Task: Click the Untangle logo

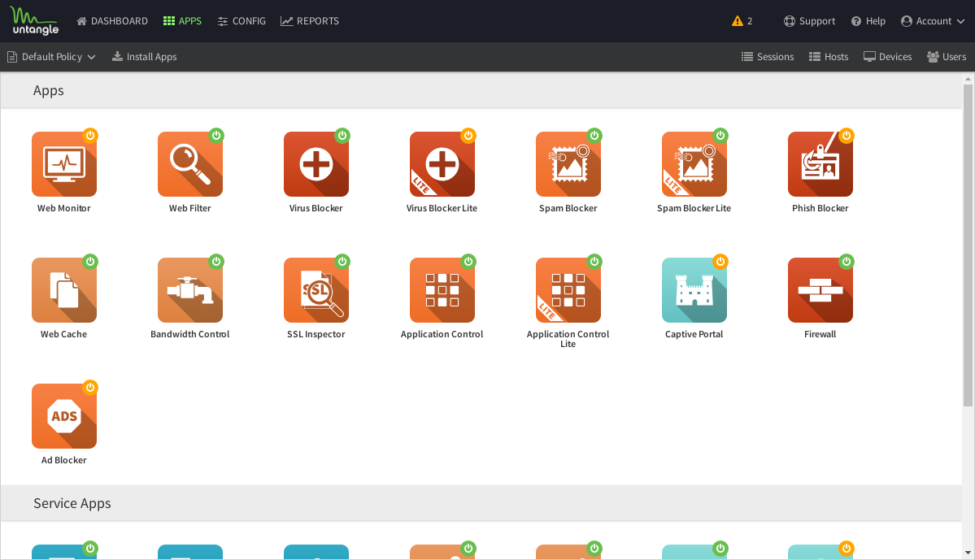Action: tap(35, 21)
